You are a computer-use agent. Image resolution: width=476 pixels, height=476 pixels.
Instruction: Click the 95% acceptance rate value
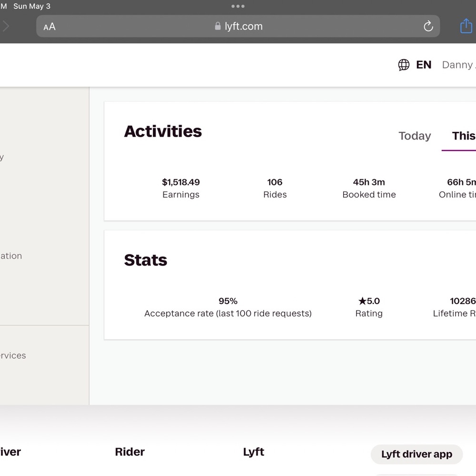(x=228, y=301)
